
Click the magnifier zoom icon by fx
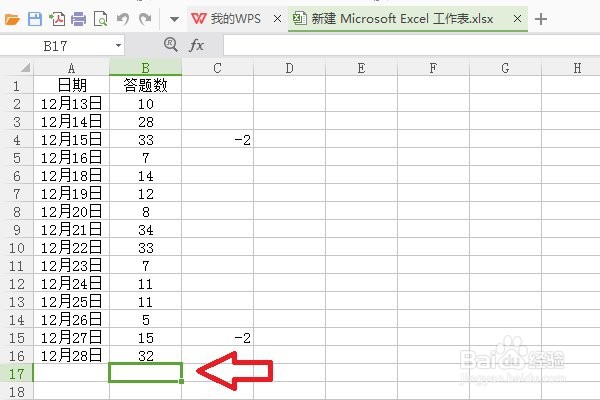click(x=170, y=45)
